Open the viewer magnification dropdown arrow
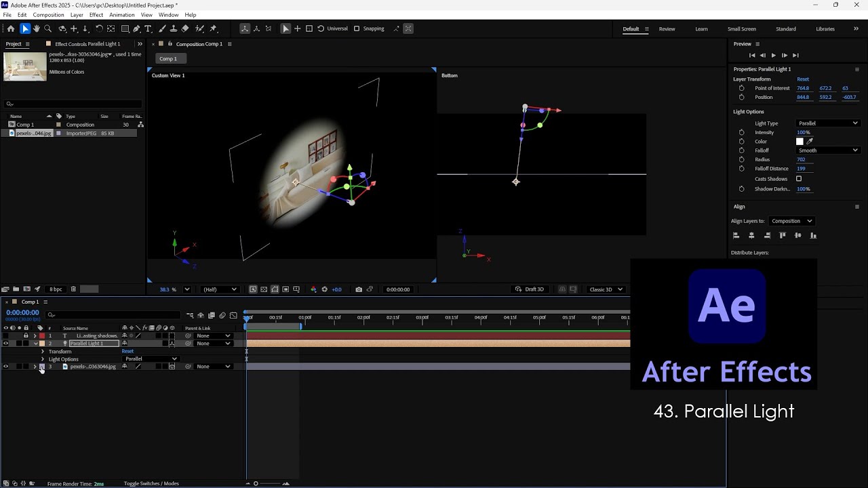The height and width of the screenshot is (488, 868). coord(187,289)
